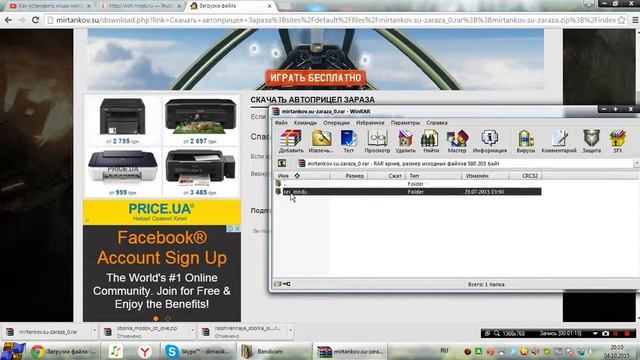Open the Команды menu
Viewport: 640px width, 360px height.
(x=305, y=122)
